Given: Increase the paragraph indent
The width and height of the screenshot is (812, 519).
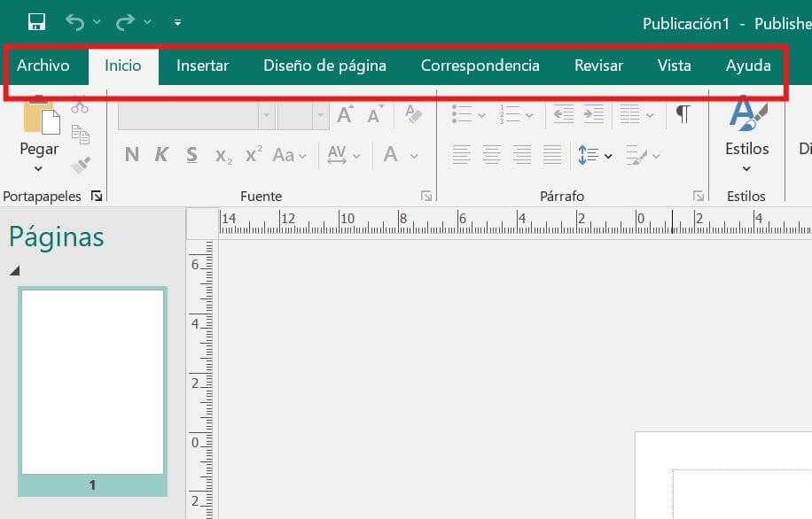Looking at the screenshot, I should (x=594, y=114).
